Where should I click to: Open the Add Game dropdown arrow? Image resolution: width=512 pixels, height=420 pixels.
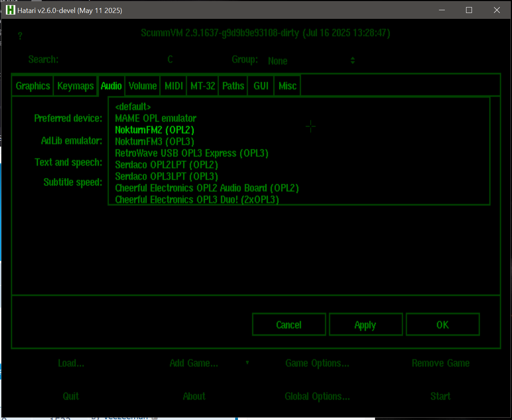[x=247, y=362]
